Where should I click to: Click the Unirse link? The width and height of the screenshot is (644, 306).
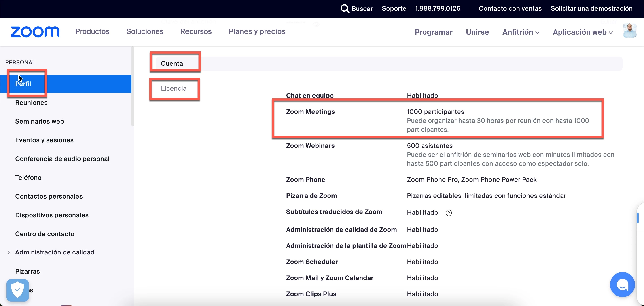point(477,32)
